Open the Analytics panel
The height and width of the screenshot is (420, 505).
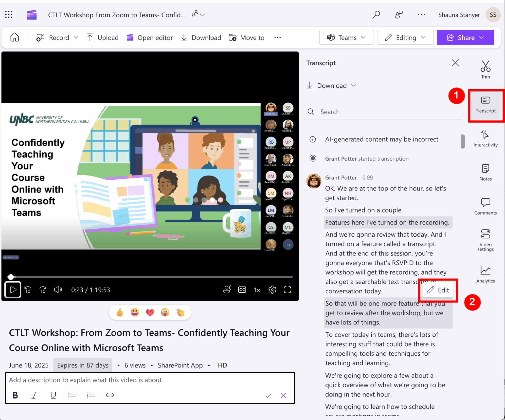[485, 274]
